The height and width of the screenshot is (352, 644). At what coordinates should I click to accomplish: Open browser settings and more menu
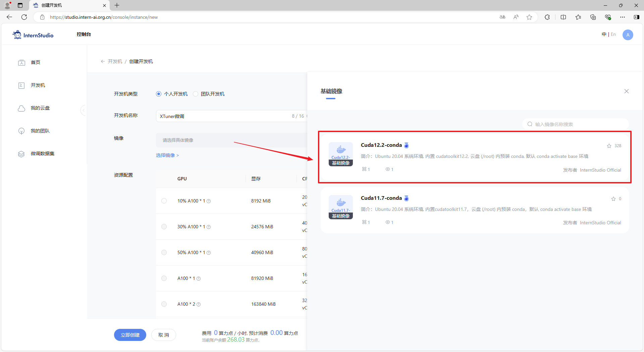pos(623,17)
